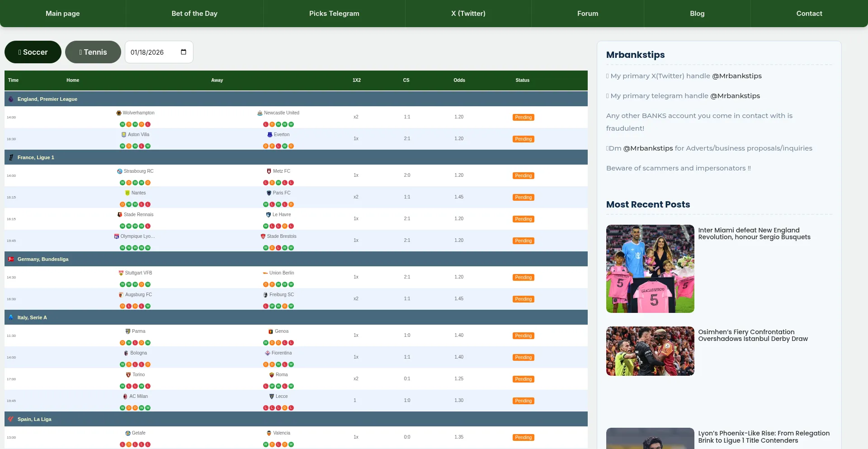Click the Newcastle United club crest icon
Image resolution: width=868 pixels, height=449 pixels.
pyautogui.click(x=260, y=113)
